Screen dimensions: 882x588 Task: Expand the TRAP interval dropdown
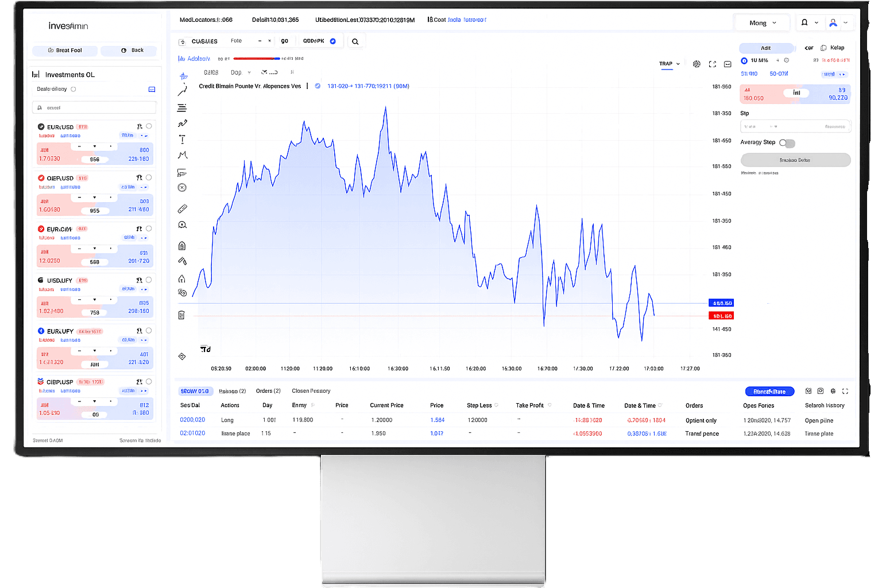(x=670, y=64)
